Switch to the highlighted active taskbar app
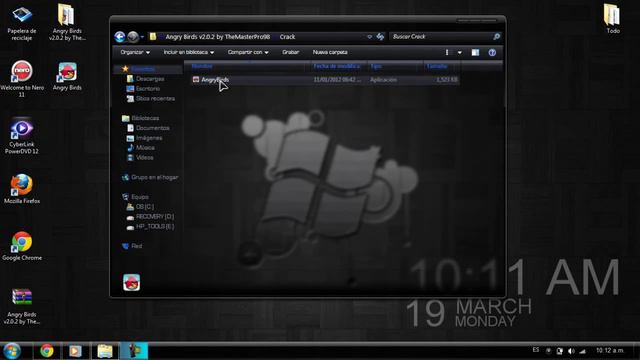Image resolution: width=640 pixels, height=360 pixels. click(134, 351)
